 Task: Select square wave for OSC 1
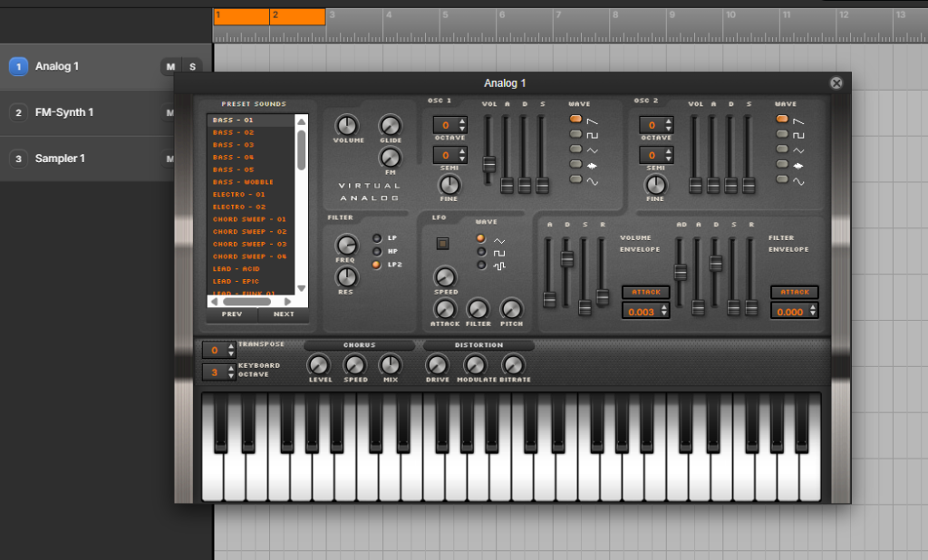(575, 134)
